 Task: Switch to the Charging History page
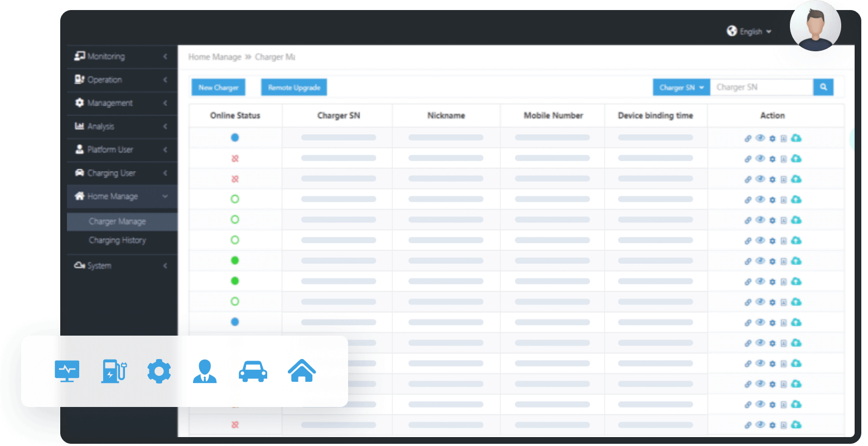117,240
